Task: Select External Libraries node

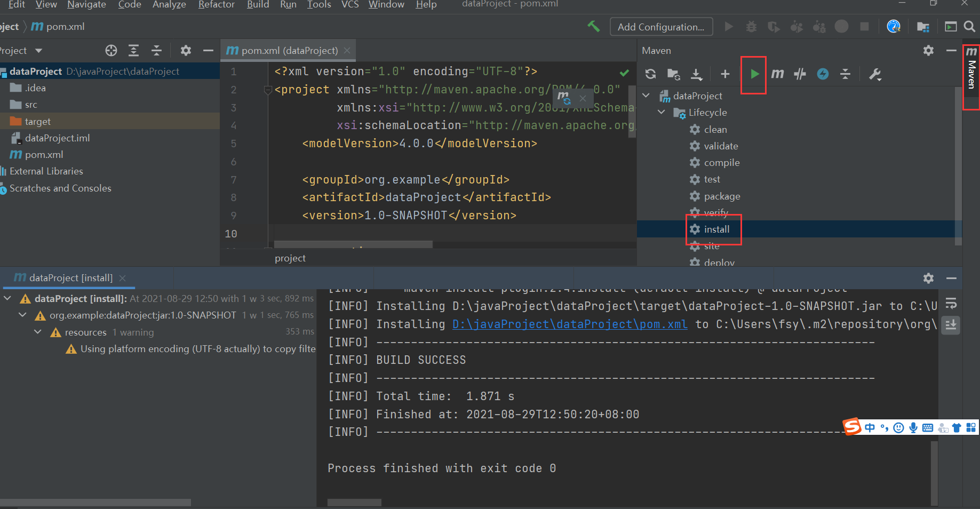Action: click(46, 171)
